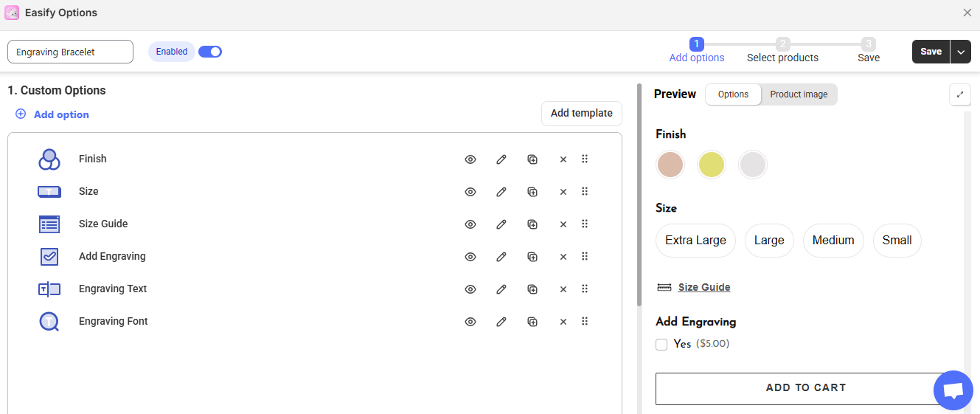Edit the Engraving Text option
The width and height of the screenshot is (980, 414).
[x=501, y=289]
